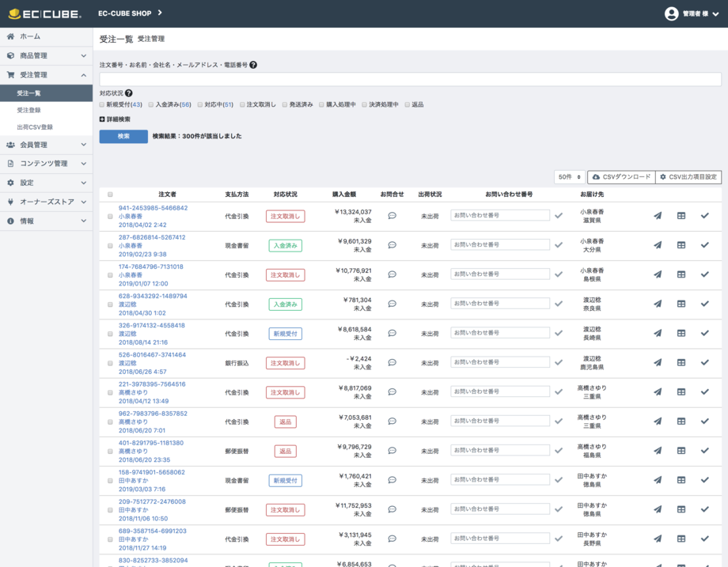Open the admin user avatar icon
Viewport: 728px width, 567px height.
coord(671,14)
